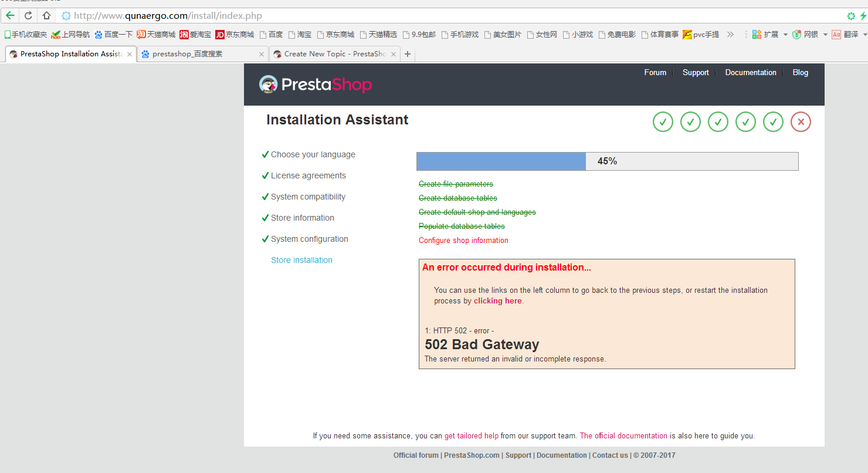Image resolution: width=868 pixels, height=473 pixels.
Task: Click the green spinning icon beside the lightning icon
Action: [851, 16]
